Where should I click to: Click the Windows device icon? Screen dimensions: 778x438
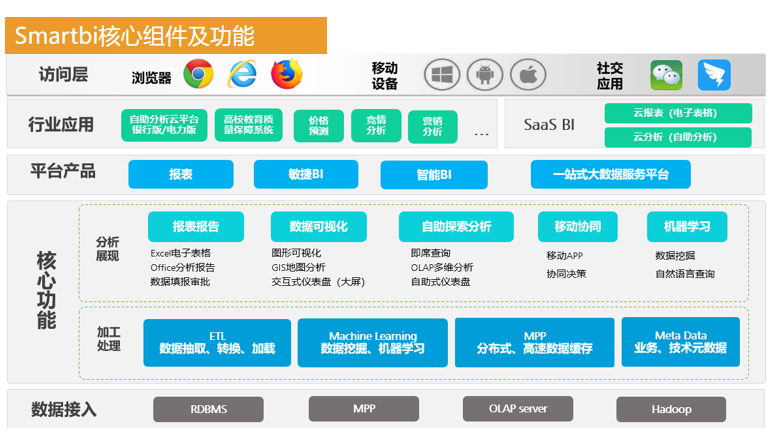[442, 75]
